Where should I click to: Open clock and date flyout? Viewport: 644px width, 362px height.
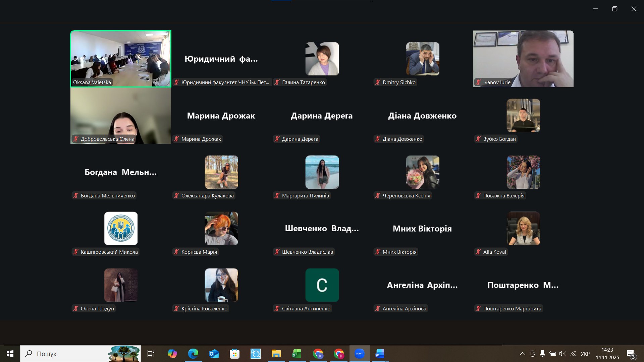[x=607, y=354]
